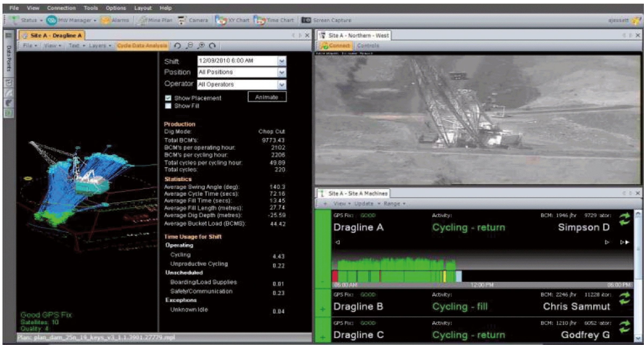
Task: Open the Operator dropdown list
Action: pos(281,85)
